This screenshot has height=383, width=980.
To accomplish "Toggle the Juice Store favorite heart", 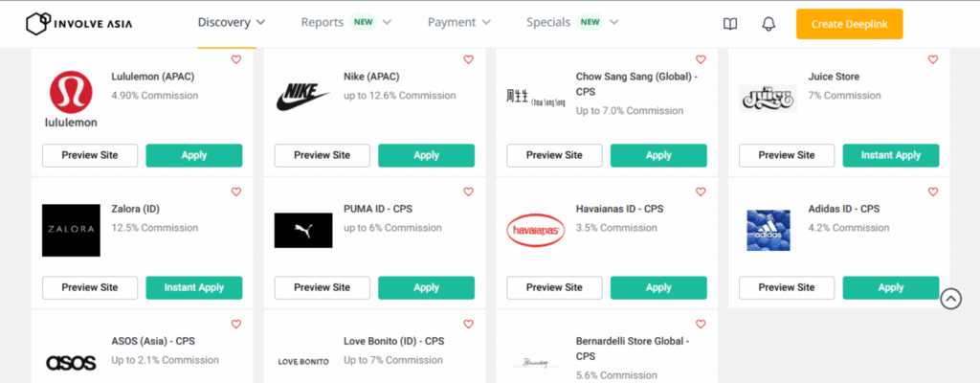I will click(933, 59).
